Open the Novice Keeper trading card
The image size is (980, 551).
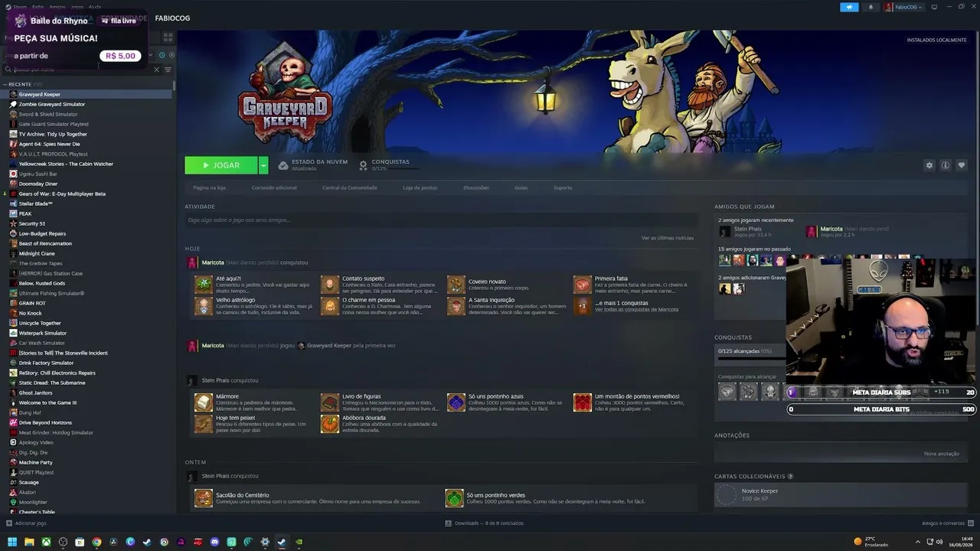point(840,495)
